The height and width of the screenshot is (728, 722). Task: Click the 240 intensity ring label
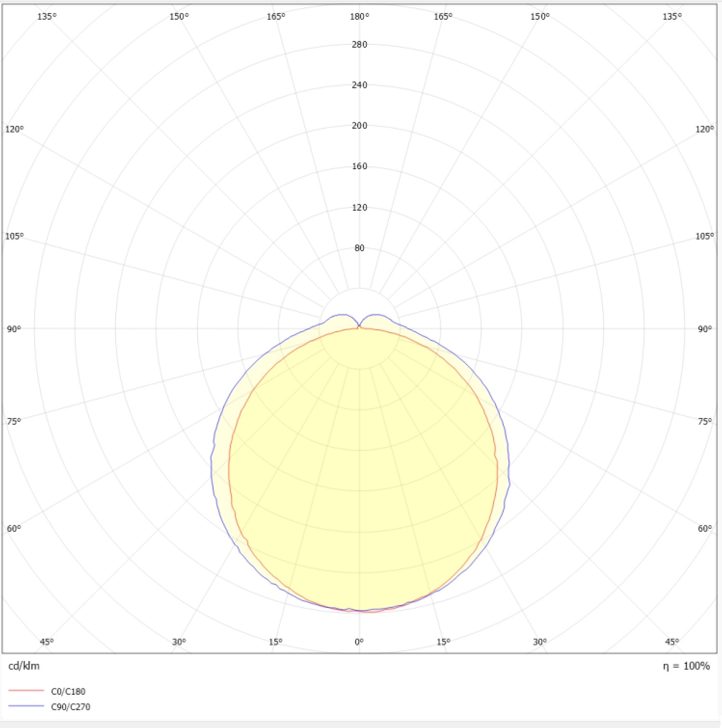coord(360,85)
